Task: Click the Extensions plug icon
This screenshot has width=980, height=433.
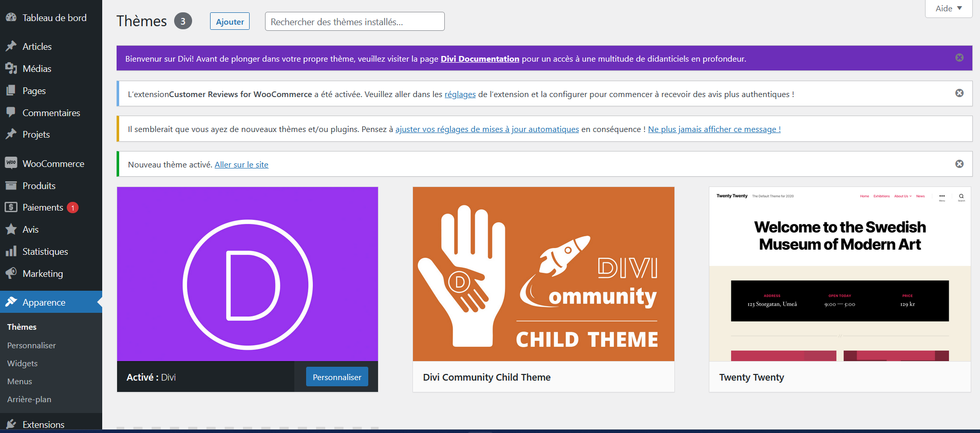Action: point(11,424)
